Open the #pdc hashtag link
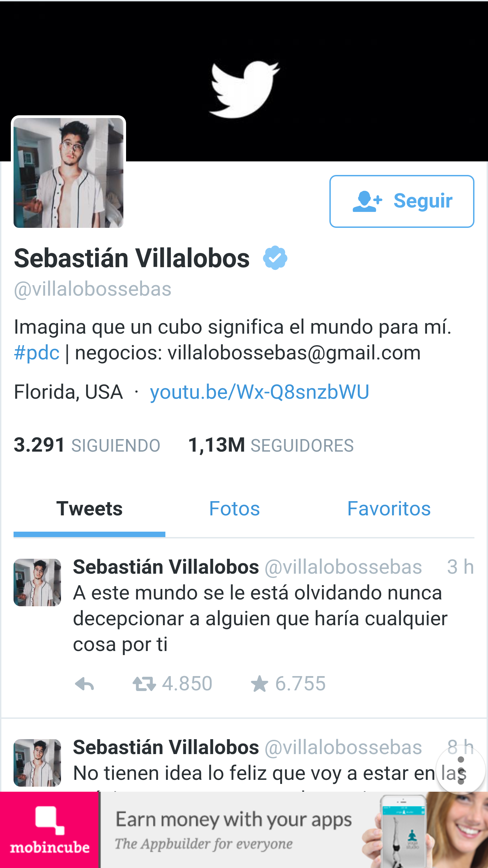The width and height of the screenshot is (488, 868). pyautogui.click(x=37, y=353)
